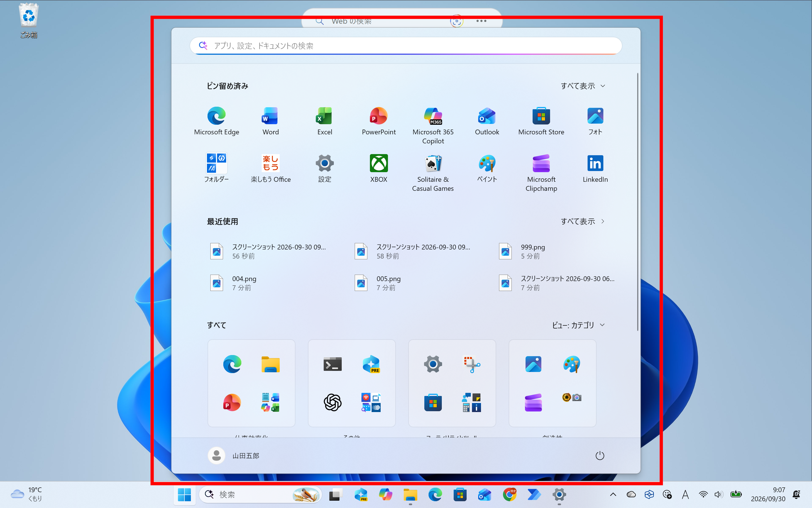Open the battery status icon

point(736,494)
